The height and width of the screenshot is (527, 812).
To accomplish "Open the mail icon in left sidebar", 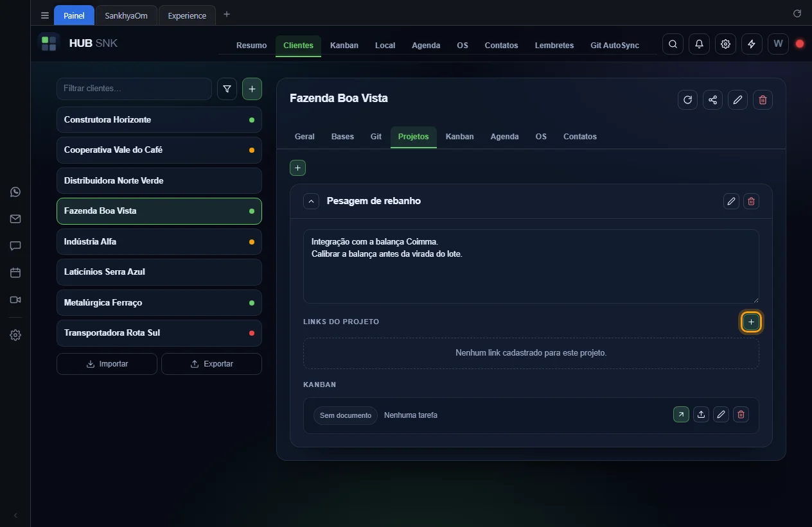I will (15, 219).
